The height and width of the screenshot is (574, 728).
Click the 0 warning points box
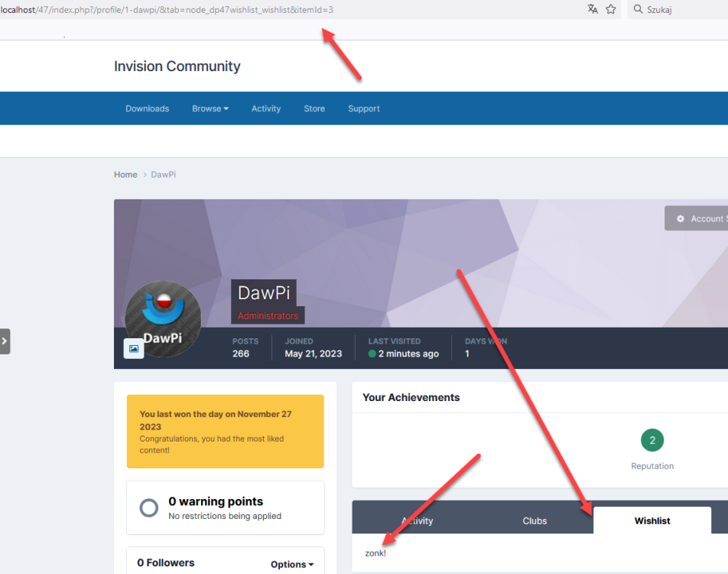[225, 508]
